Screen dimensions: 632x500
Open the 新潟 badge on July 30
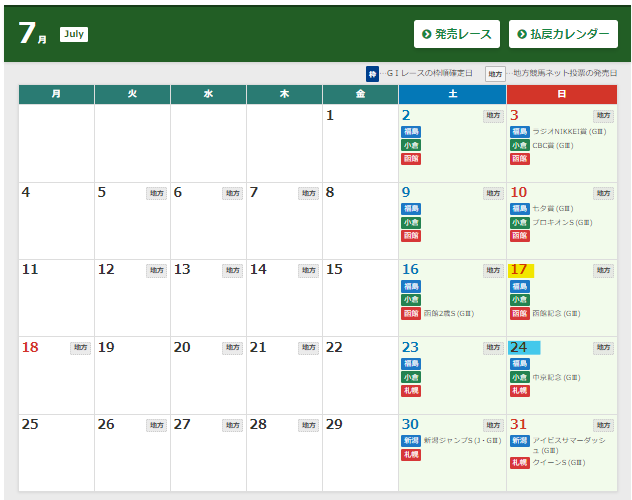click(x=411, y=441)
